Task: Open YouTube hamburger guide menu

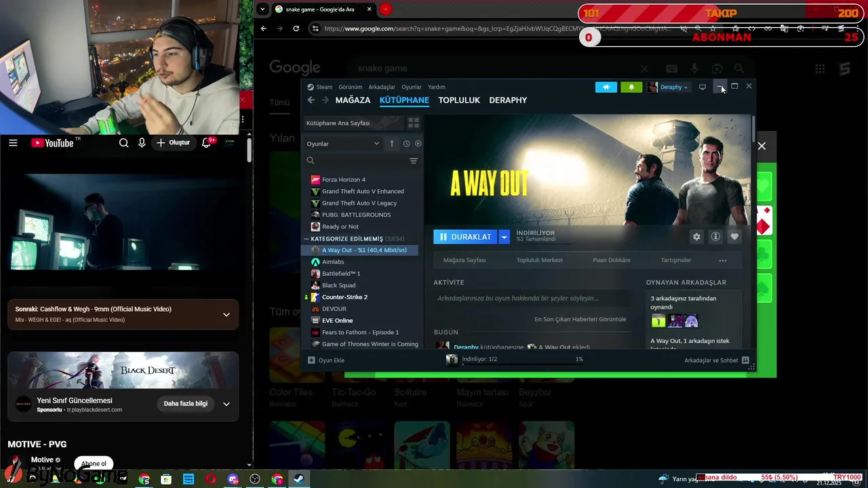Action: [13, 143]
